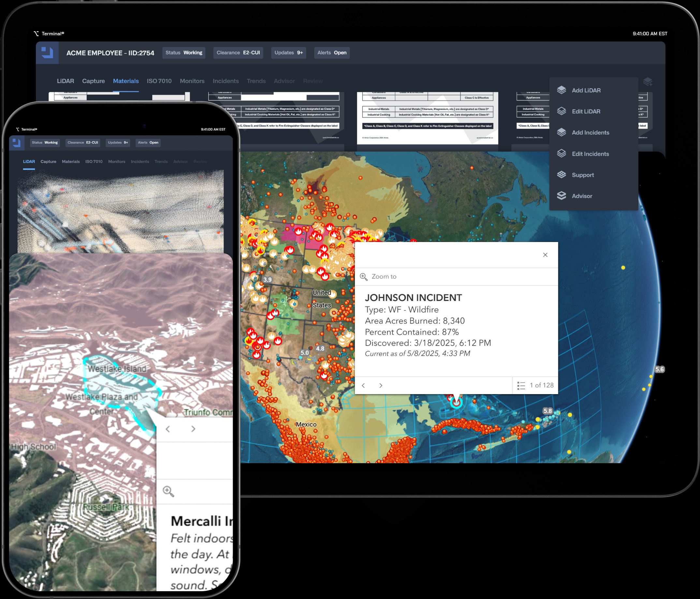Viewport: 700px width, 599px height.
Task: Click the Edit Incidents layers icon
Action: [x=561, y=154]
